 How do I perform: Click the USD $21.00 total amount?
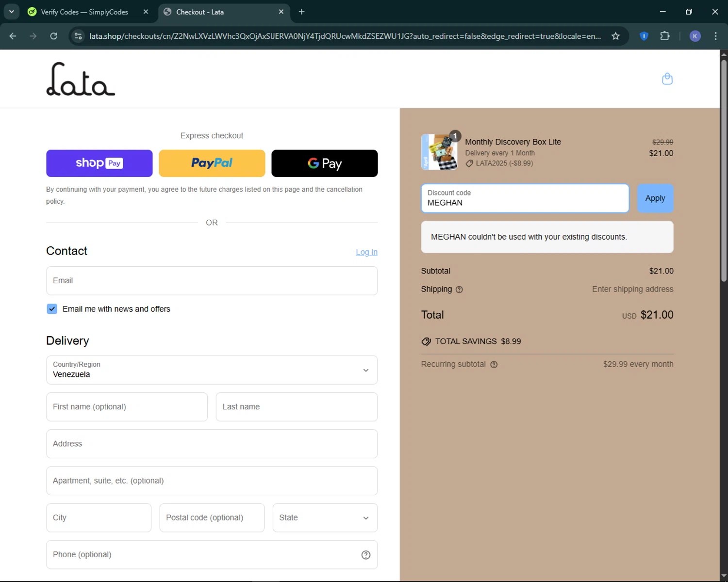pos(648,315)
